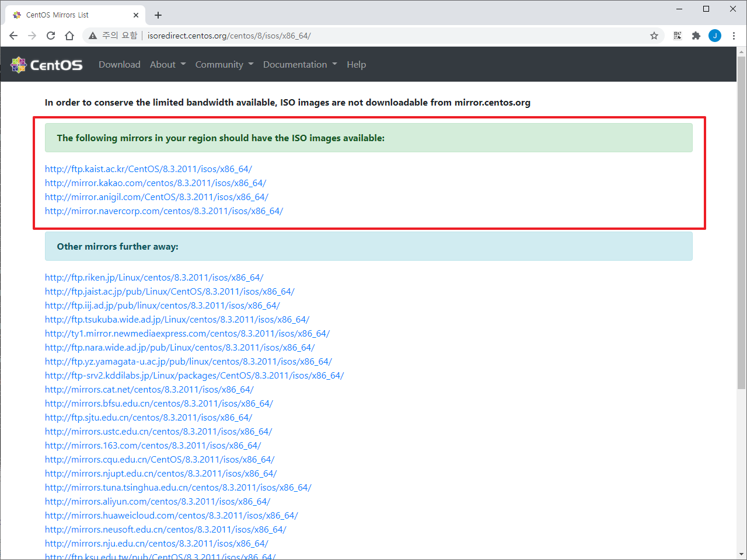Open the ftp.riken.jp mirror link
The image size is (747, 560).
point(154,278)
